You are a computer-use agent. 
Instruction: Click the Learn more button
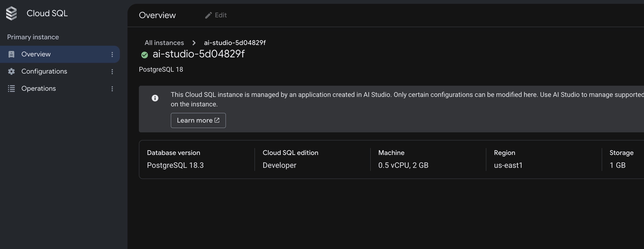point(198,120)
